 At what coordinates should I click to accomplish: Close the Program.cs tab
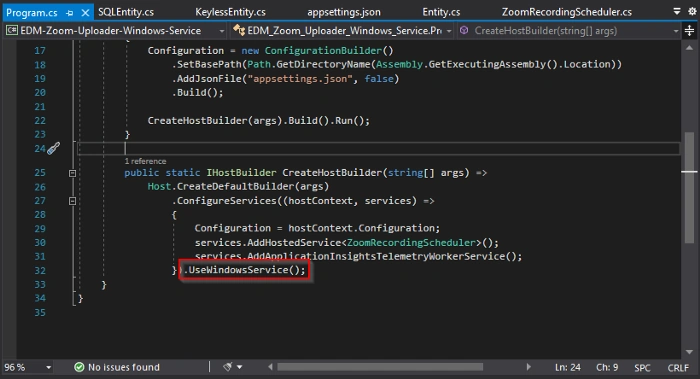coord(85,13)
